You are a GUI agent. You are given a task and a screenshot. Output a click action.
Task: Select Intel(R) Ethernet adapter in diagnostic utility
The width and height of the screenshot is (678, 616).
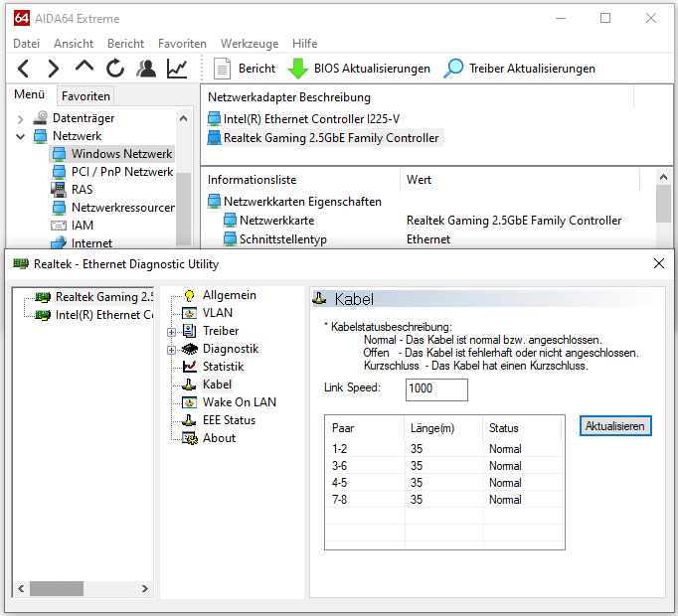pos(103,315)
